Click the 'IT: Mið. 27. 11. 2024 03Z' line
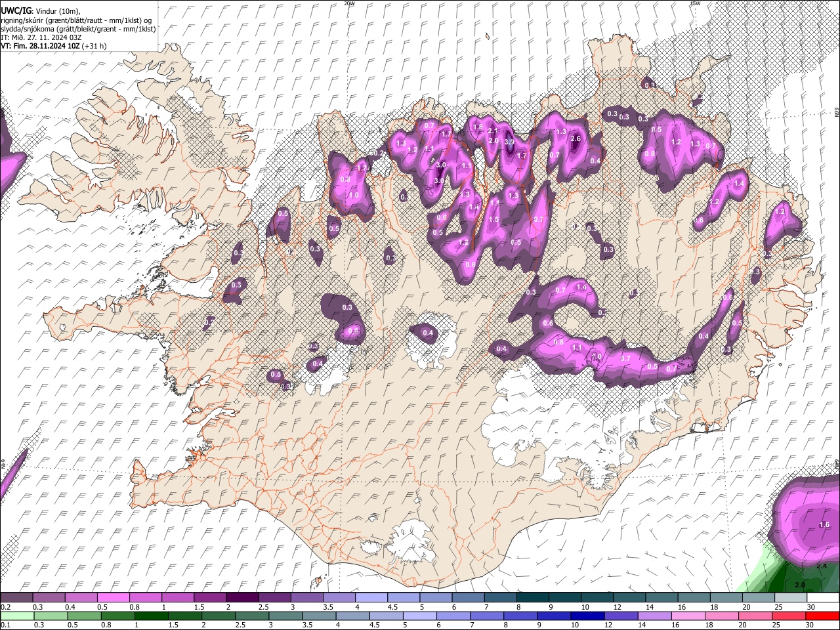The height and width of the screenshot is (630, 840). pyautogui.click(x=41, y=38)
